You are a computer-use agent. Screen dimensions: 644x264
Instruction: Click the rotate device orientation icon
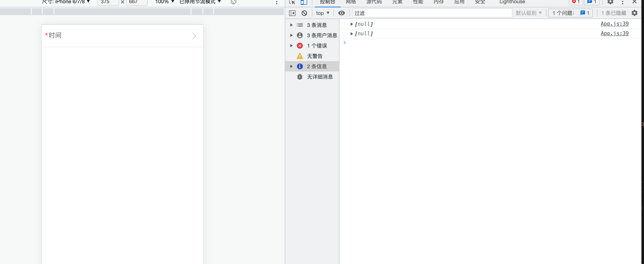233,2
